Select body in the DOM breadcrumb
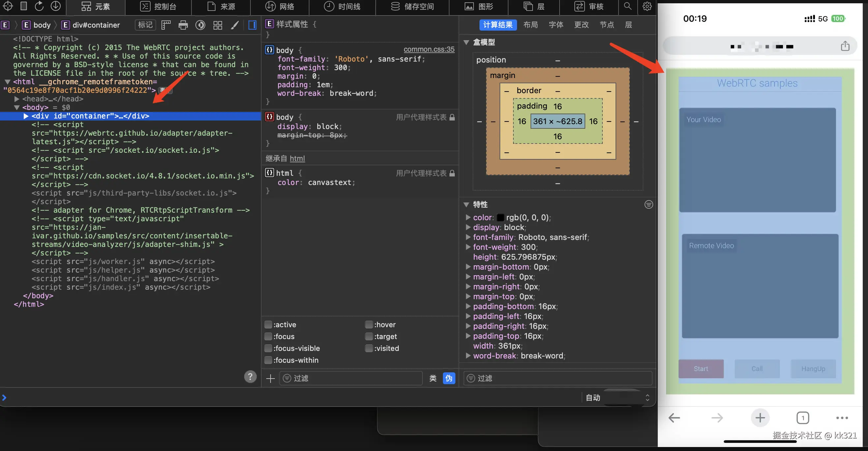 [x=36, y=25]
